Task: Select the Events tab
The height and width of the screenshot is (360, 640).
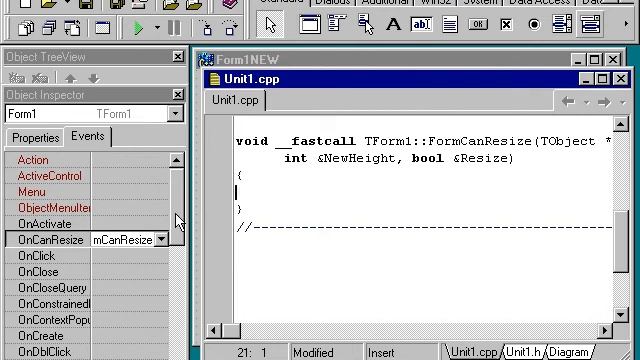Action: tap(88, 136)
